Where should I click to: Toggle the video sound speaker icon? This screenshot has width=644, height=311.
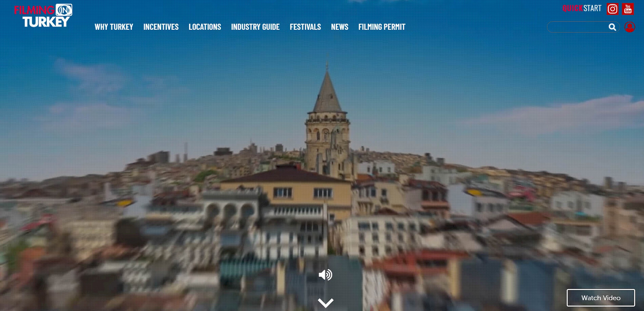pos(325,275)
